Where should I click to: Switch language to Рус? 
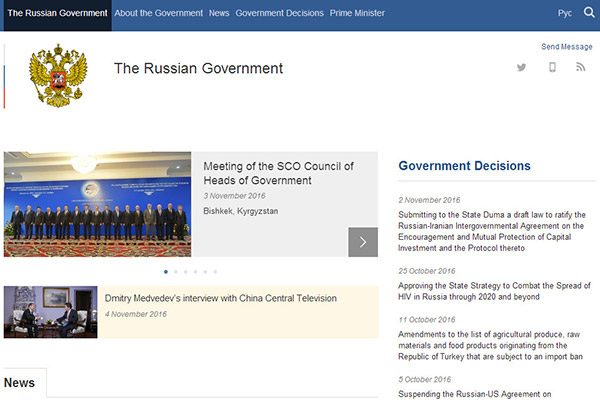(564, 13)
